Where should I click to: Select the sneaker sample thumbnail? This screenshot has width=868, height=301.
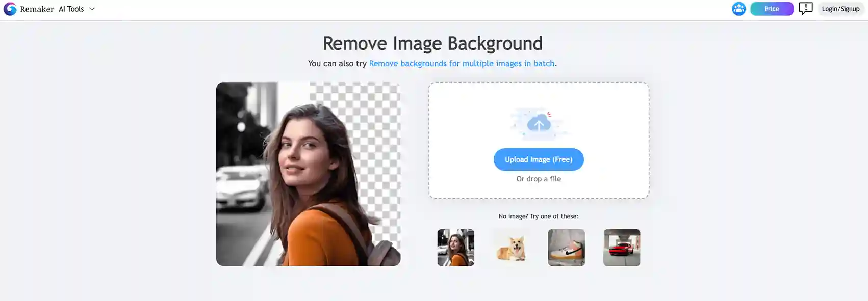pos(566,248)
